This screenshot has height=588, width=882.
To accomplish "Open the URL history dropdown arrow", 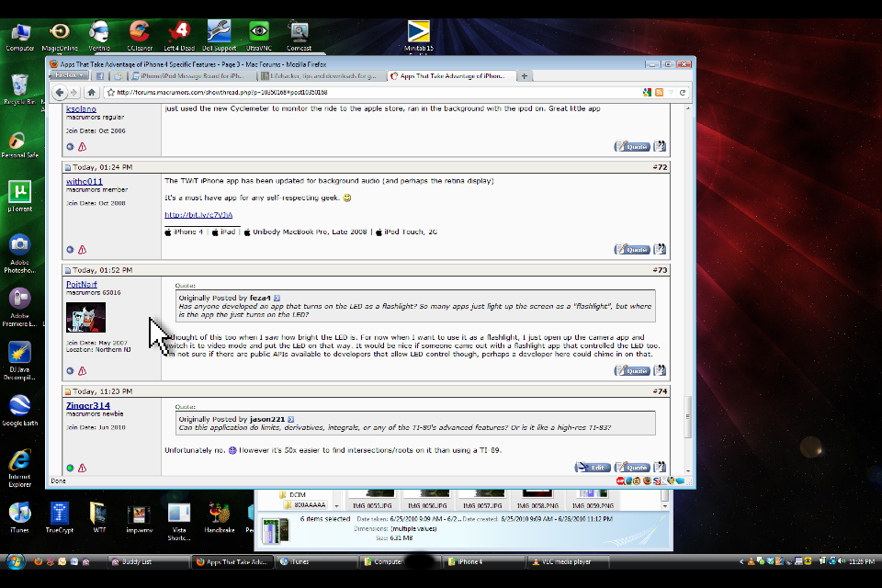I will click(x=671, y=92).
